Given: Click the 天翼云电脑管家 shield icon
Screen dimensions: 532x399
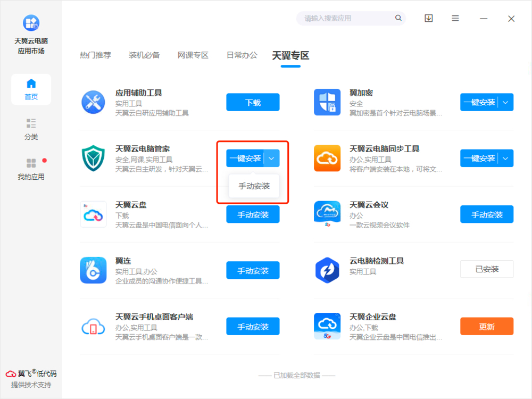Looking at the screenshot, I should click(93, 158).
